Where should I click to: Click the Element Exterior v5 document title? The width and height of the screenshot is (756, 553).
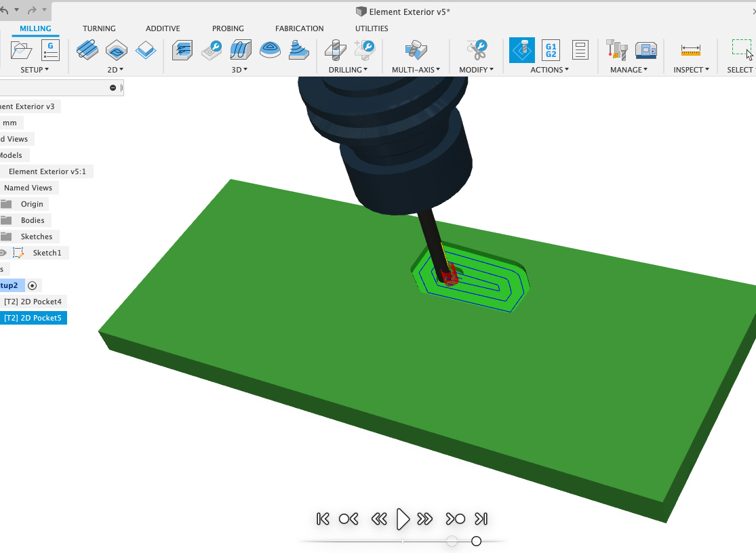click(x=410, y=12)
